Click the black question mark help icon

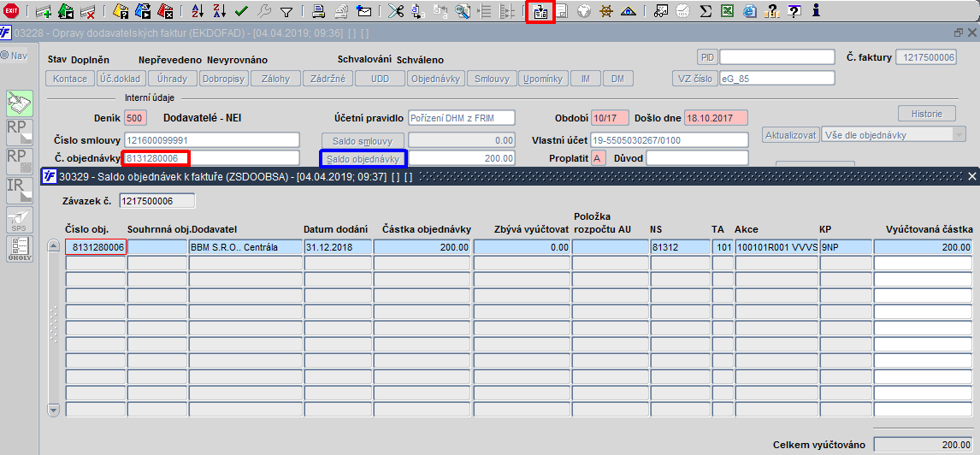[794, 10]
